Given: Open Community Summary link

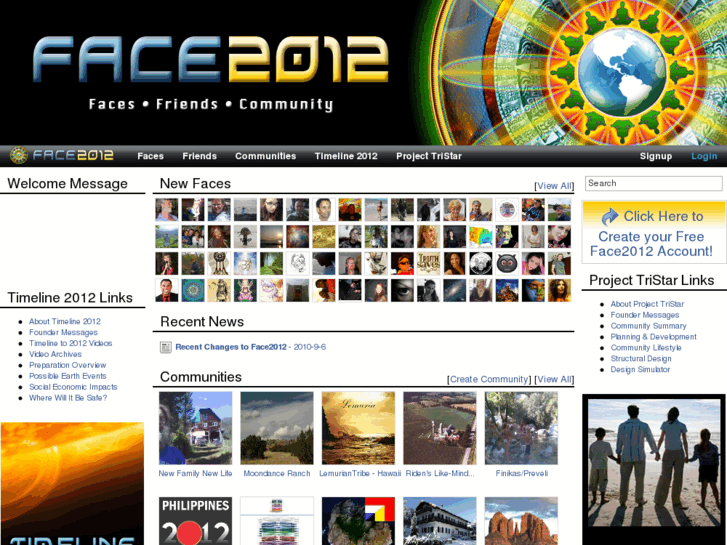Looking at the screenshot, I should point(649,326).
